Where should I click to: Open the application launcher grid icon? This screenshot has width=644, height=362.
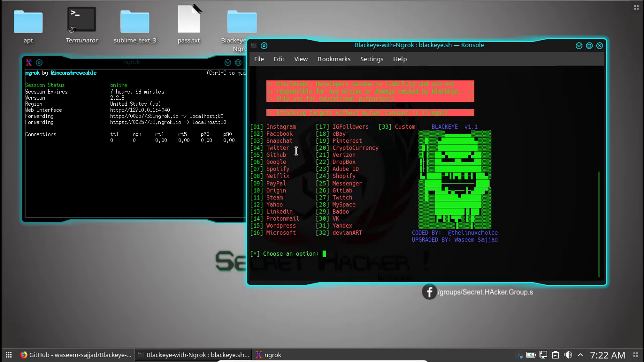[x=9, y=355]
